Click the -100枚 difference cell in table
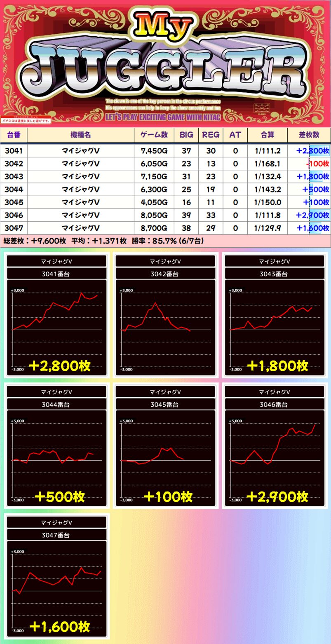Viewport: 331px width, 644px height. pos(309,164)
